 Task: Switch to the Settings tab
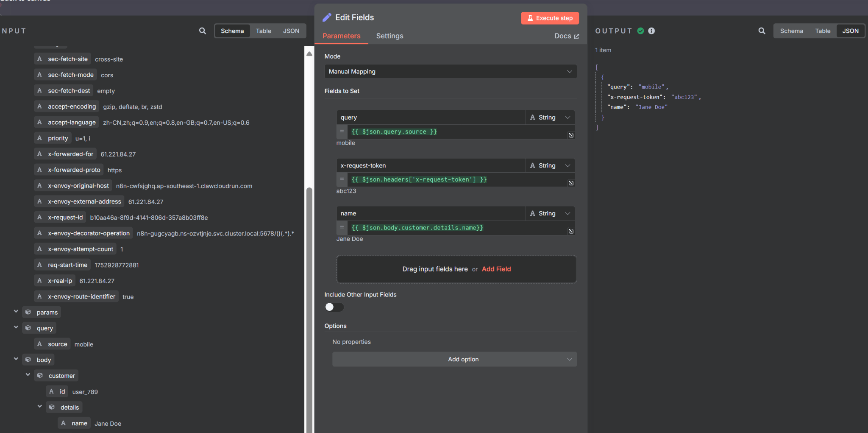click(x=389, y=36)
